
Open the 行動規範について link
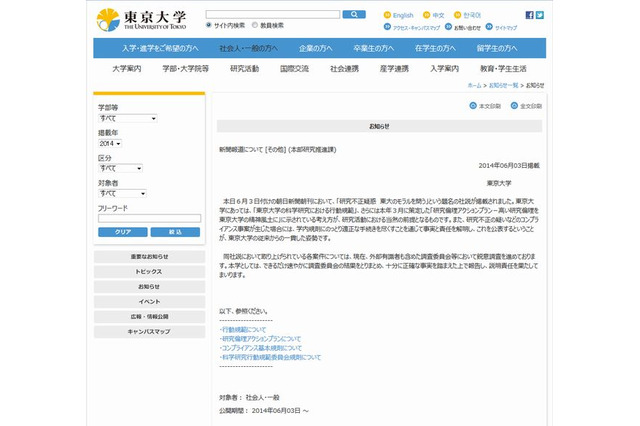[x=243, y=329]
